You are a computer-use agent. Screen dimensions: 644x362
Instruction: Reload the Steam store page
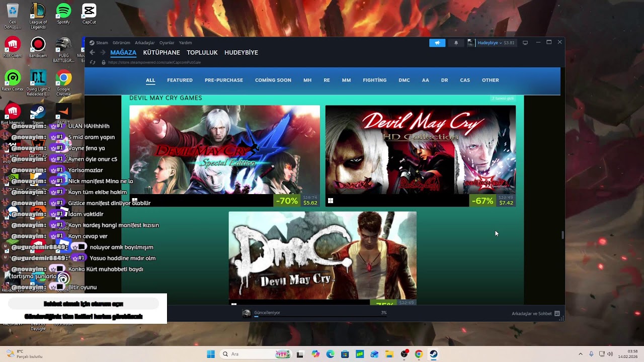[93, 62]
